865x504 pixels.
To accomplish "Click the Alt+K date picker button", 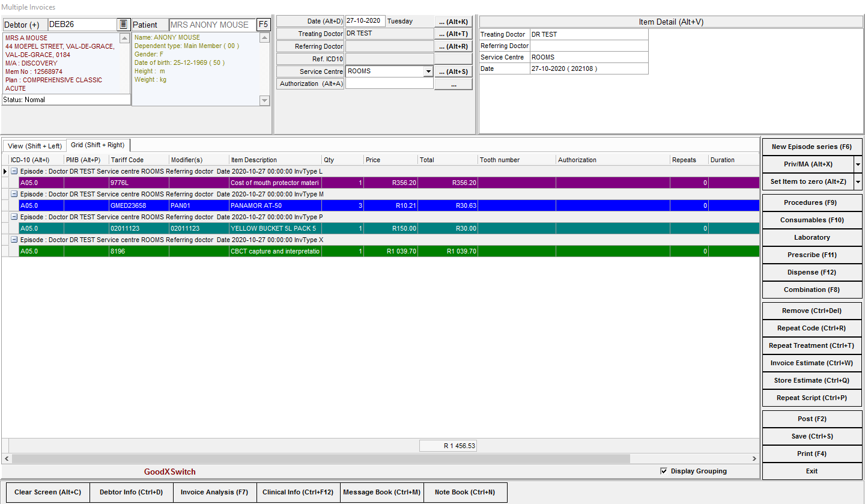I will [453, 22].
